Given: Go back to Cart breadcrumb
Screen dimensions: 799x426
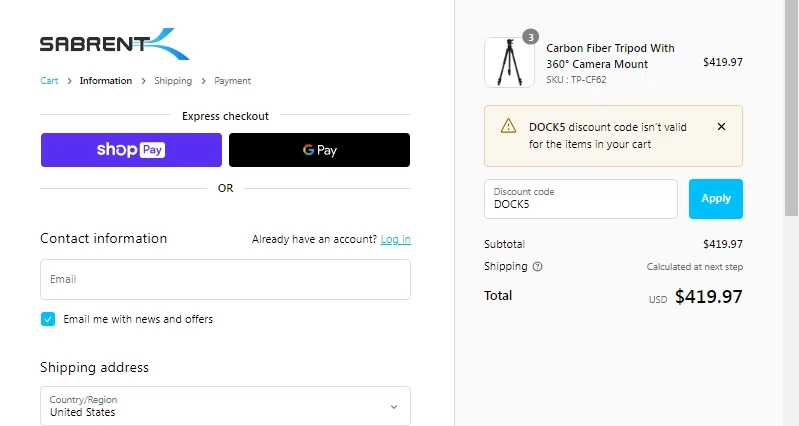Looking at the screenshot, I should pos(49,81).
